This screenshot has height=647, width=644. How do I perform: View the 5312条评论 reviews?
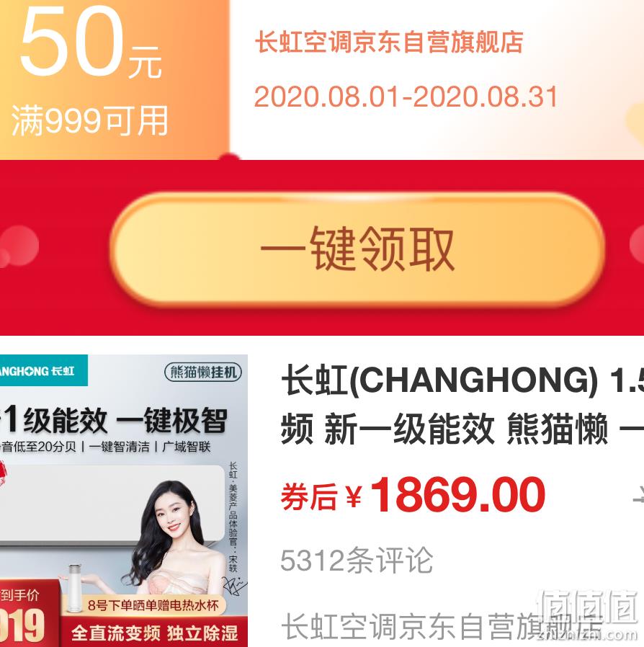click(x=357, y=561)
